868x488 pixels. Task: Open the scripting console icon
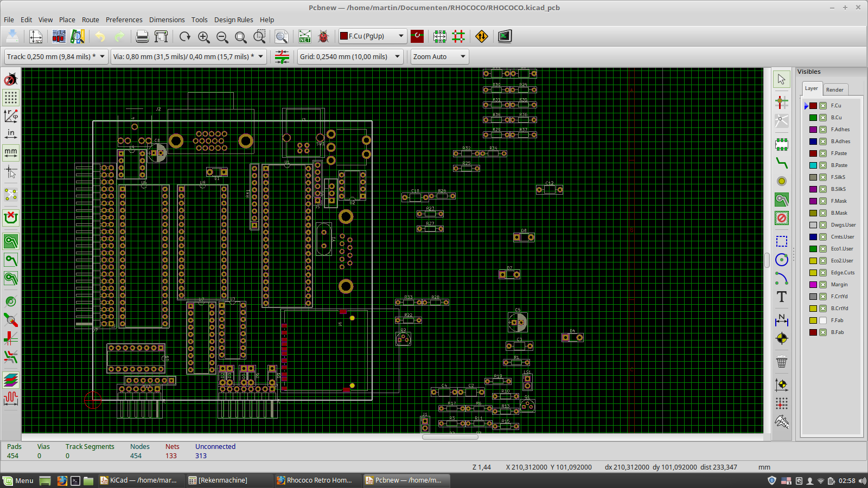[505, 36]
